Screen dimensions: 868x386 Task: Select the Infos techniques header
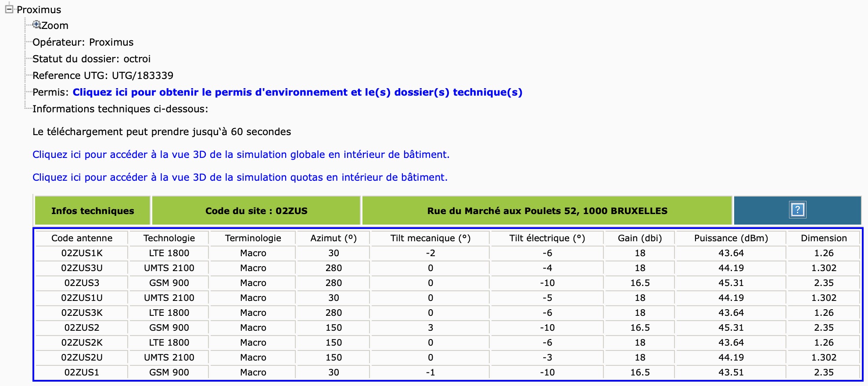pos(93,211)
